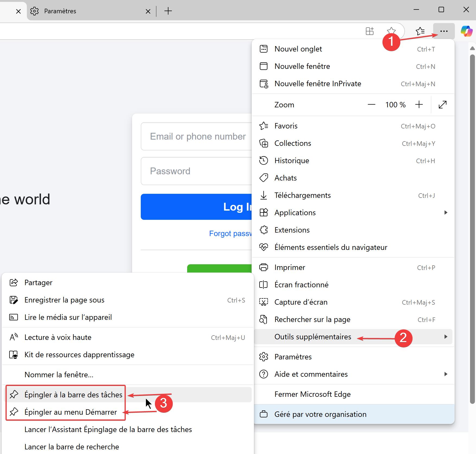The height and width of the screenshot is (454, 476).
Task: Open Éléments essentiels du navigateur
Action: [353, 247]
